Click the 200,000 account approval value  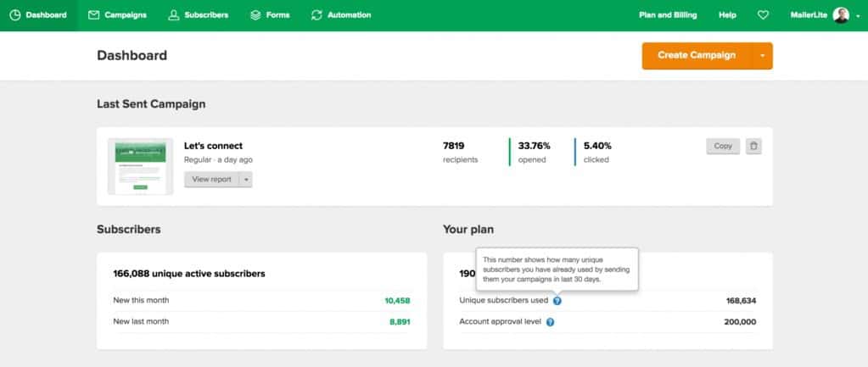pos(740,322)
